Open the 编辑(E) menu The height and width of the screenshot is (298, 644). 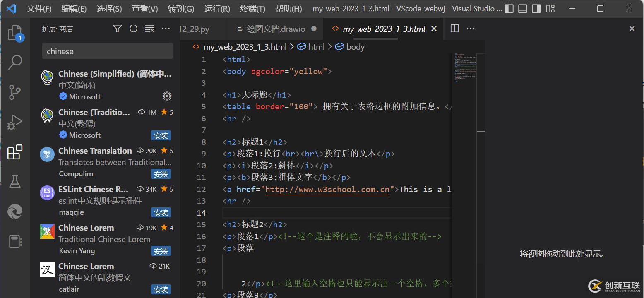(x=74, y=9)
